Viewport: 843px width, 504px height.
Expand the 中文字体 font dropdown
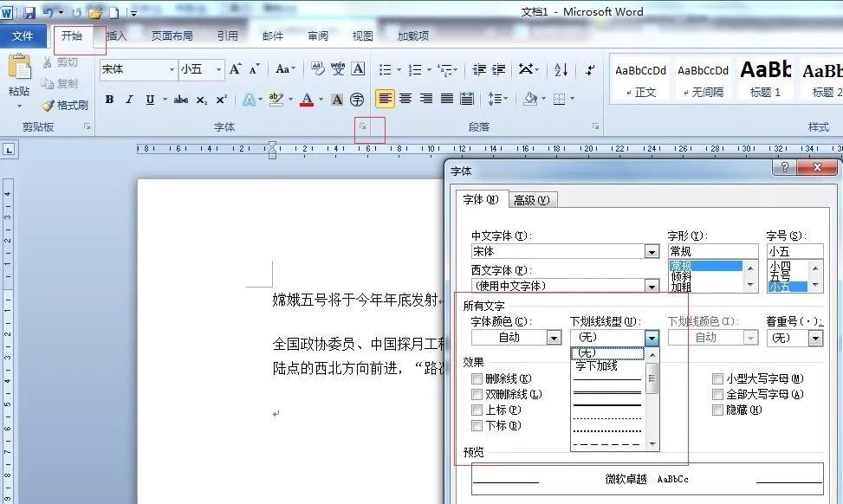[x=652, y=251]
